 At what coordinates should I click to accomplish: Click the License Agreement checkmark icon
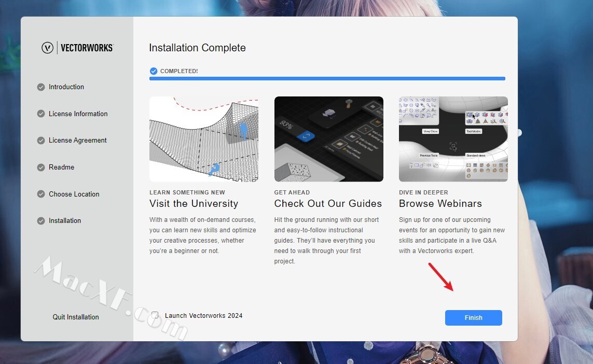pos(41,141)
